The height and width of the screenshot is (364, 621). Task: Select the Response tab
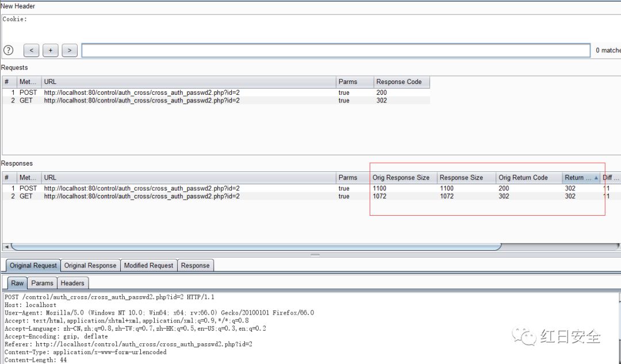tap(195, 265)
